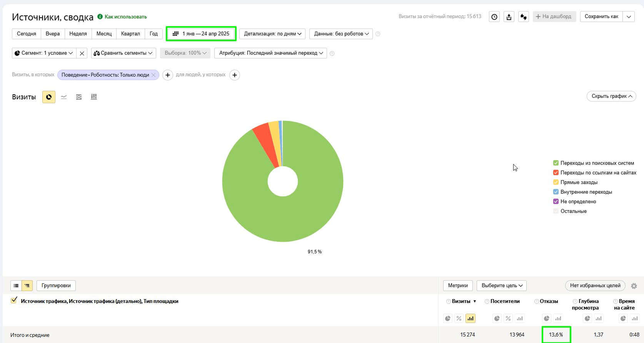Image resolution: width=644 pixels, height=343 pixels.
Task: Open 'Как использовать' help link
Action: pyautogui.click(x=125, y=17)
